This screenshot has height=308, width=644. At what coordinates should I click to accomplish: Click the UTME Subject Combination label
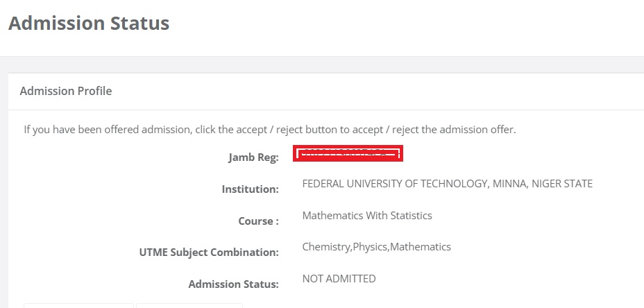(x=209, y=253)
